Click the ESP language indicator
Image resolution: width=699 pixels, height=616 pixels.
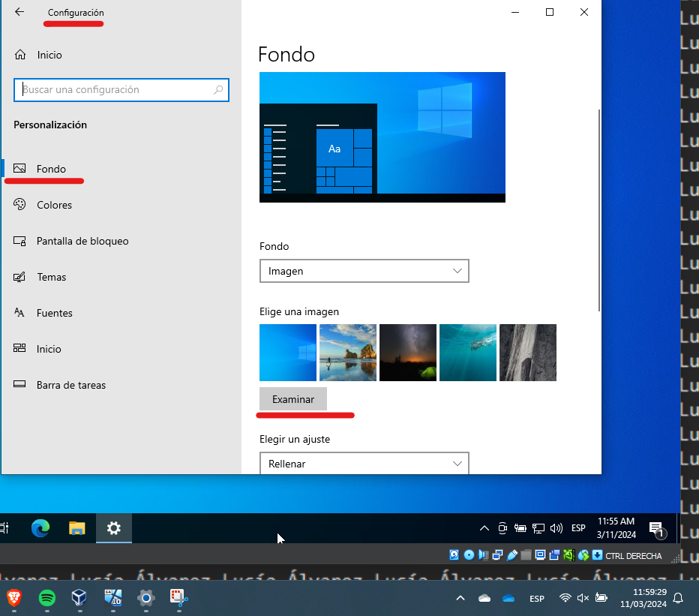point(577,528)
